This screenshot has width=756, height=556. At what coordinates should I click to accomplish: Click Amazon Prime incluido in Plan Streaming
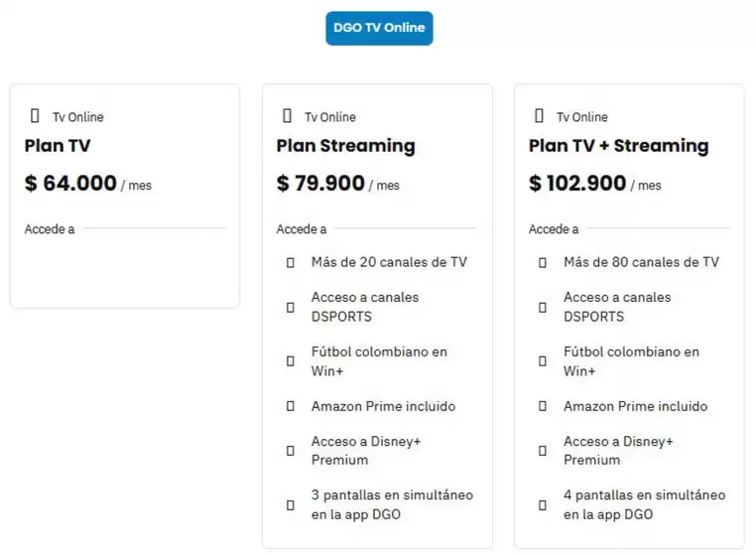tap(383, 406)
